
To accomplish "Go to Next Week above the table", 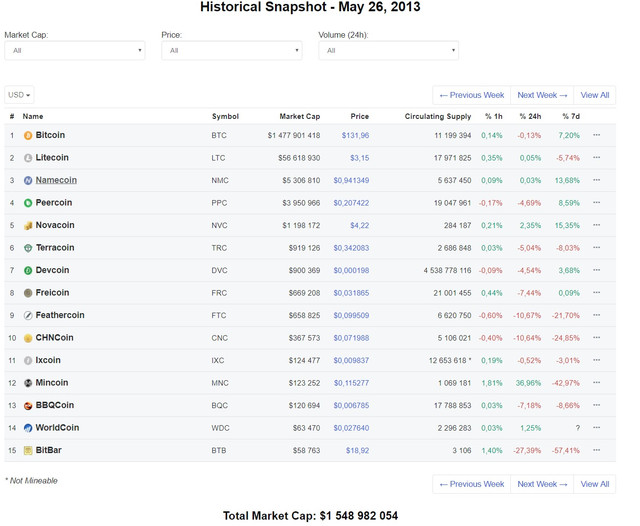I will [x=542, y=95].
